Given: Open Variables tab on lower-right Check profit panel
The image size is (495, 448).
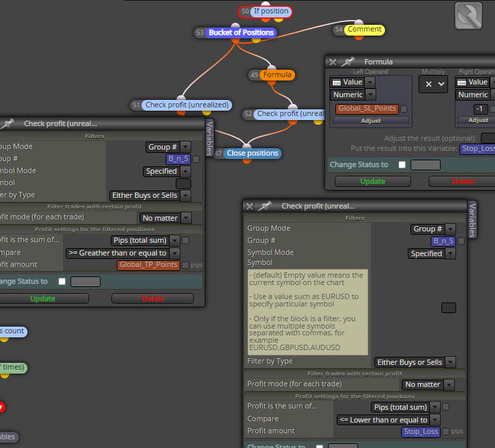Looking at the screenshot, I should click(x=472, y=220).
